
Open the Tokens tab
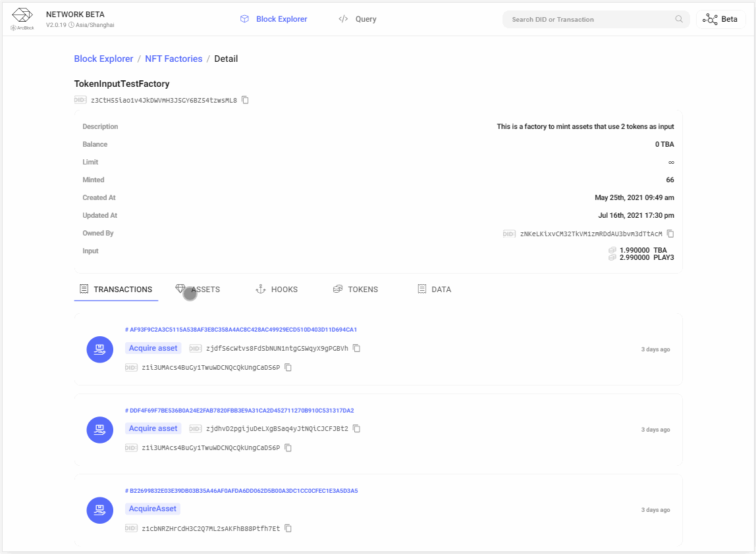[356, 290]
